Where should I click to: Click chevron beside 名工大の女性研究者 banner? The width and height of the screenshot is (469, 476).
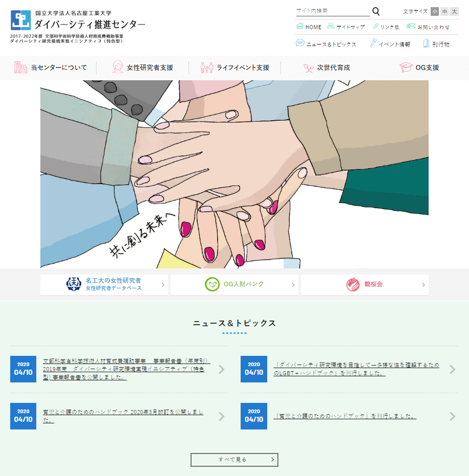tap(163, 285)
